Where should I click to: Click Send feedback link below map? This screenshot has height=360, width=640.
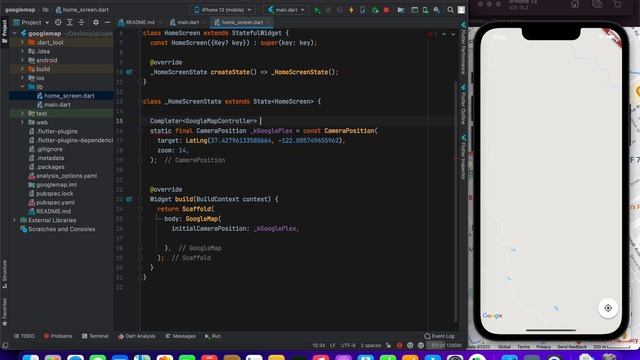[x=572, y=347]
